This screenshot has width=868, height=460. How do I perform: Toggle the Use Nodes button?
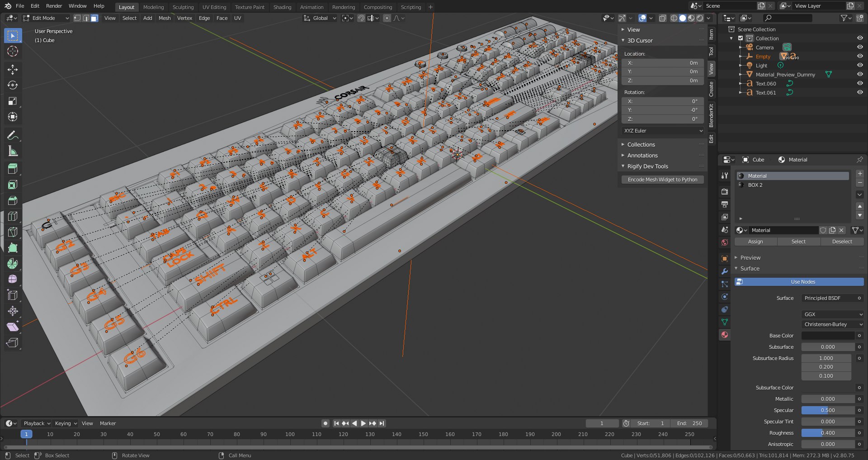click(x=799, y=282)
